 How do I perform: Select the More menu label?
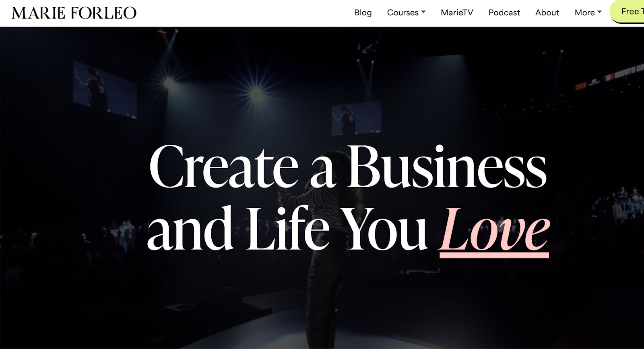[x=584, y=12]
